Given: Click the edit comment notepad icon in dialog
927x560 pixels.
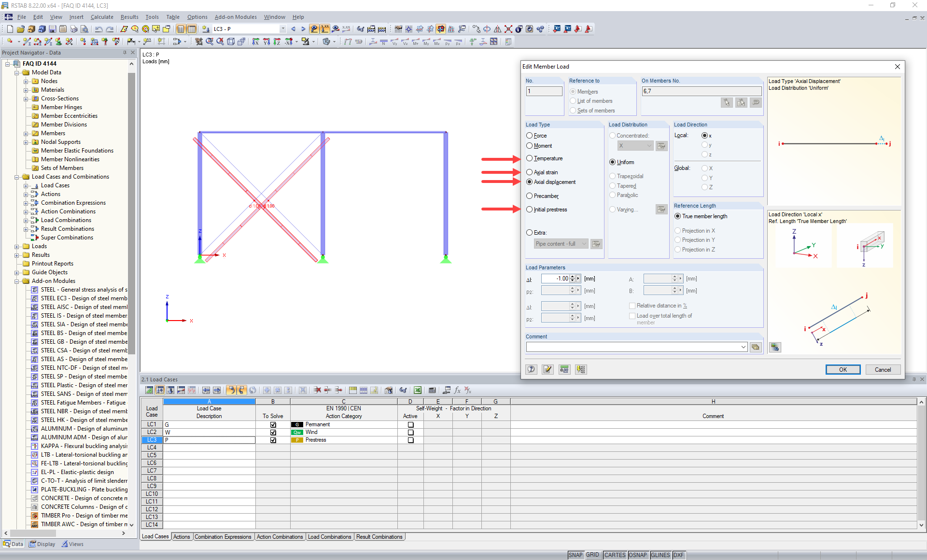Looking at the screenshot, I should (548, 369).
